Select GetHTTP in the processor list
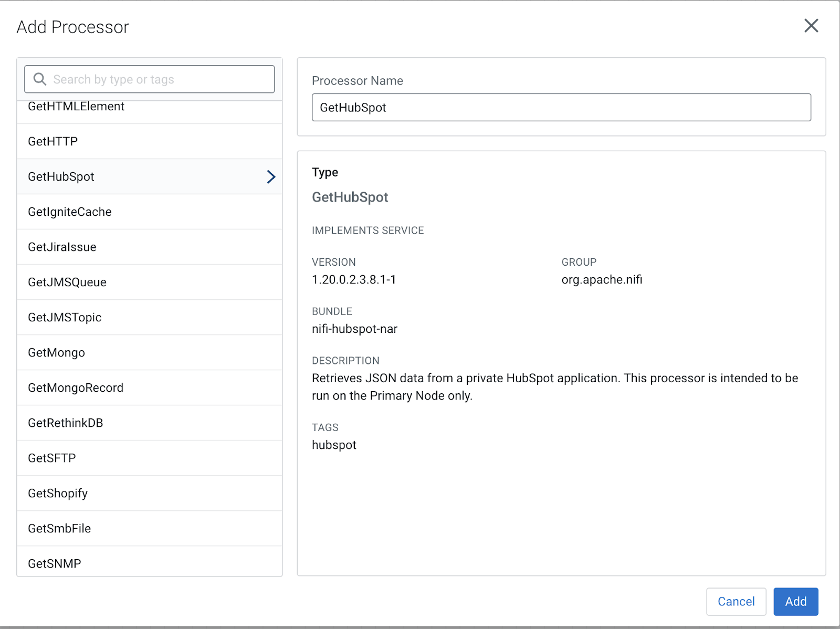This screenshot has height=629, width=840. [150, 142]
